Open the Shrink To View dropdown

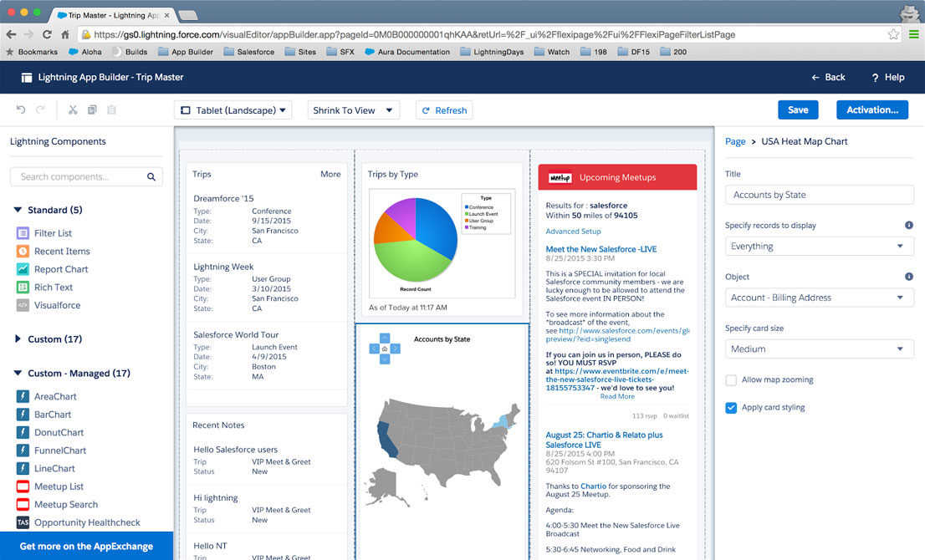point(354,110)
